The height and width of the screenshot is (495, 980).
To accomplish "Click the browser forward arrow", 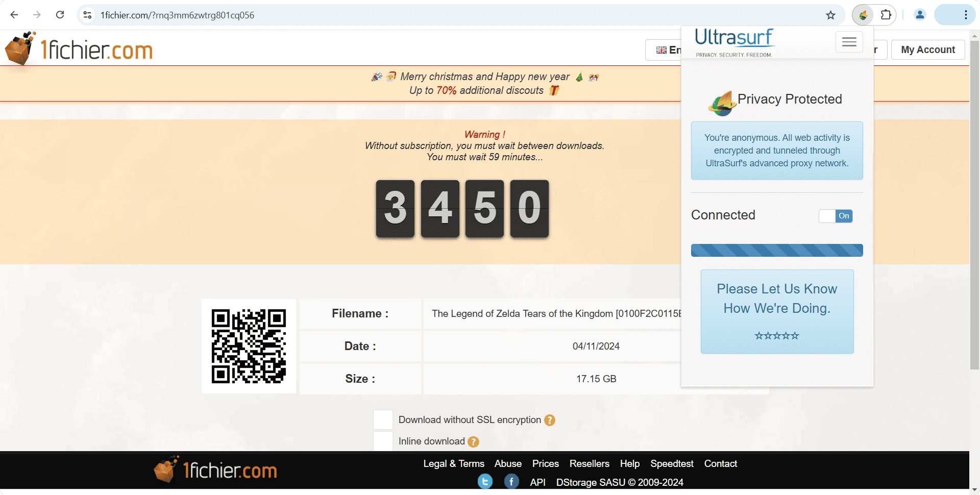I will point(37,15).
